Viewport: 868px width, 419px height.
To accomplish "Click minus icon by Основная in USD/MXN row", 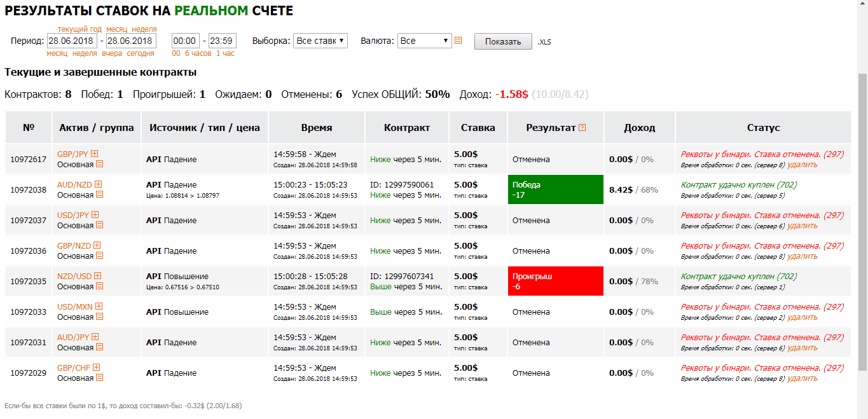I will 100,317.
